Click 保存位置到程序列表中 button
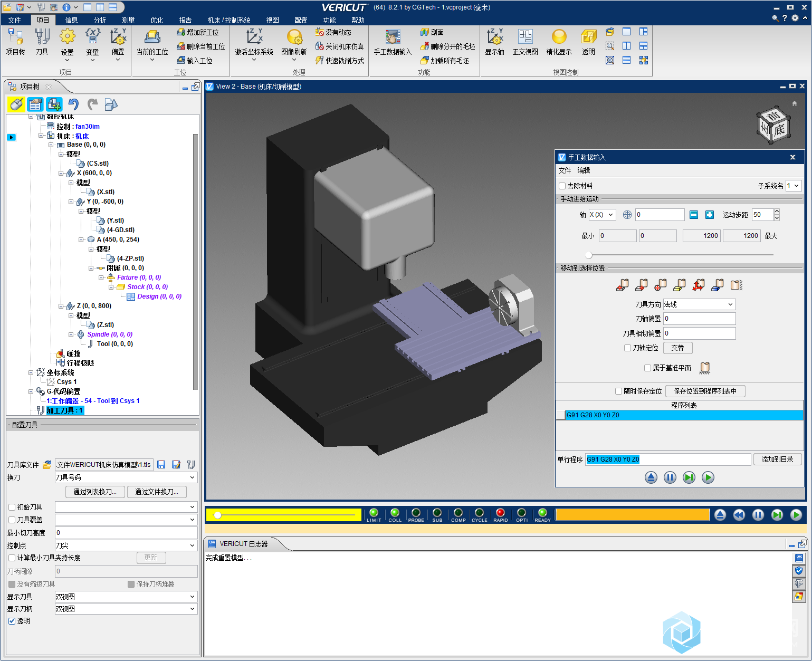 coord(705,391)
